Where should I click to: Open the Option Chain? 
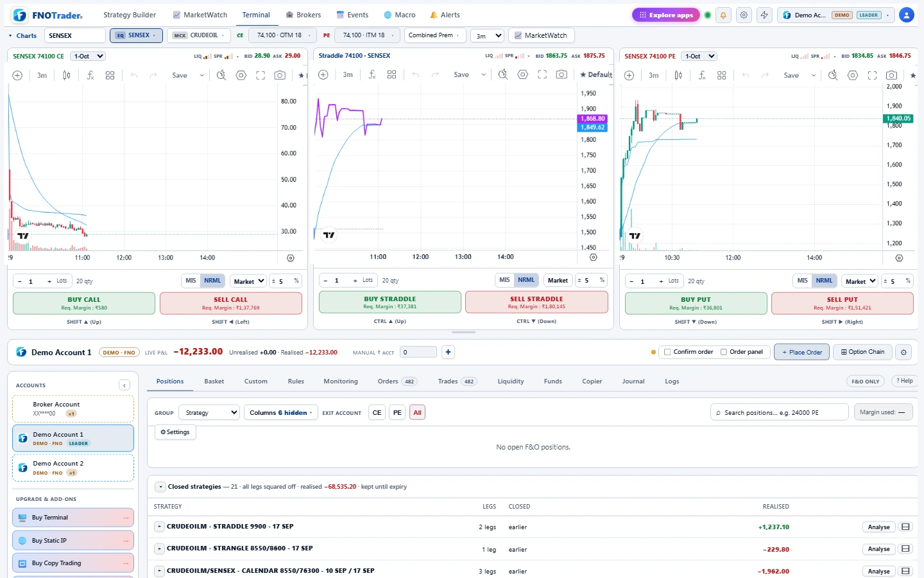click(863, 352)
